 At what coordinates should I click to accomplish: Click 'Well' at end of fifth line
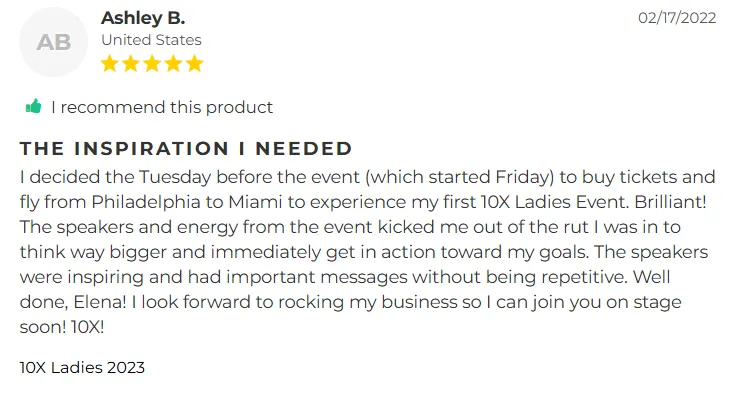pos(651,277)
